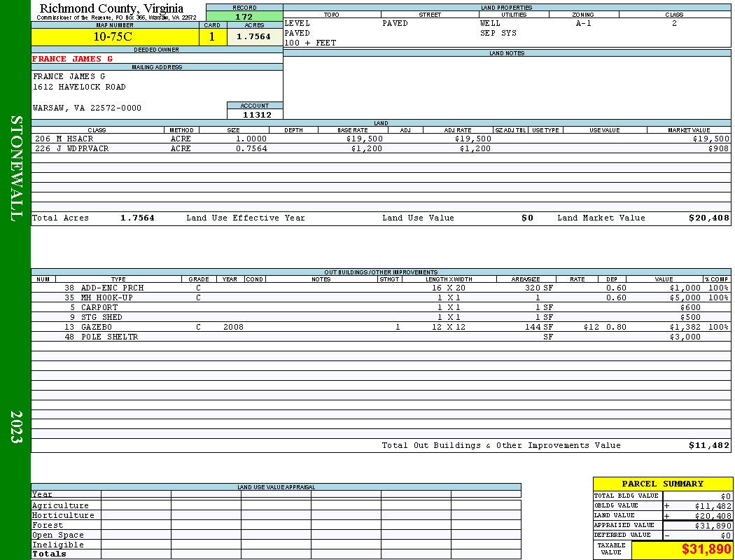This screenshot has height=560, width=735.
Task: Click the MH HOOK-UP improvement type
Action: pos(107,297)
